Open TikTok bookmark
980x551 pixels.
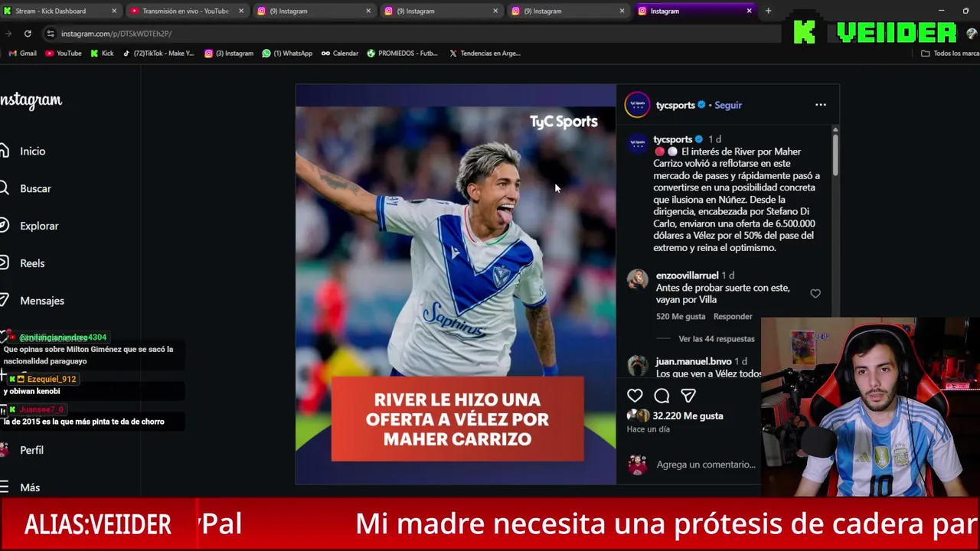pos(158,54)
